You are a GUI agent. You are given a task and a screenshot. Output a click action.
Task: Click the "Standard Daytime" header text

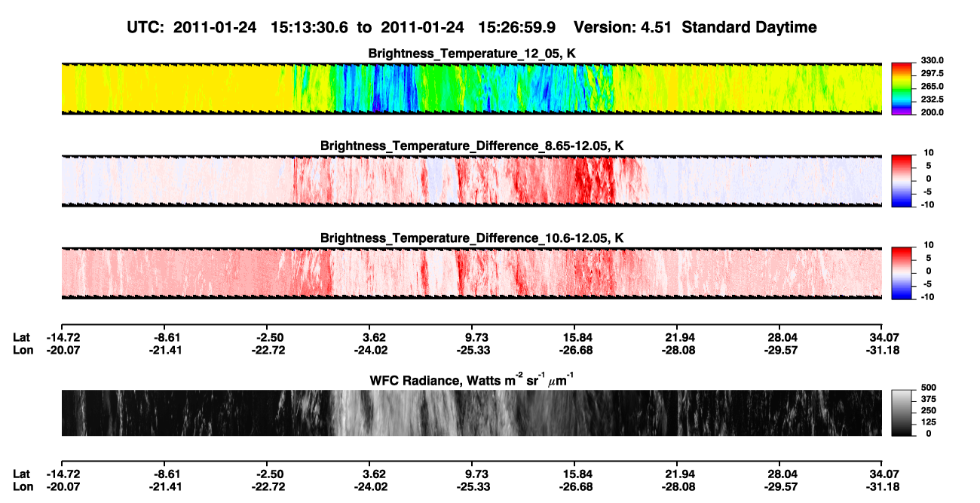(x=750, y=28)
